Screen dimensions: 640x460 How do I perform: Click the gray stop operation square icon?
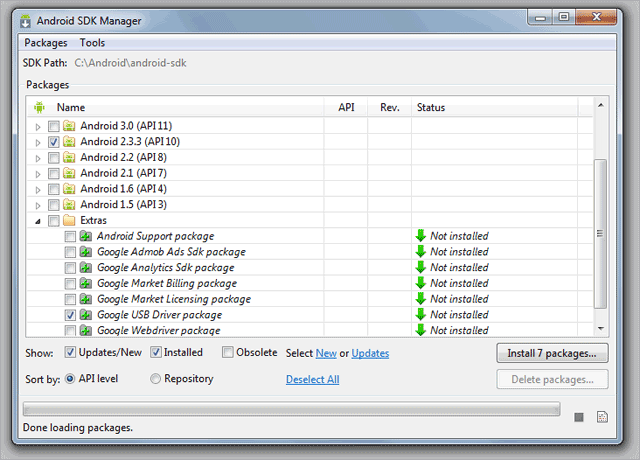(x=579, y=417)
